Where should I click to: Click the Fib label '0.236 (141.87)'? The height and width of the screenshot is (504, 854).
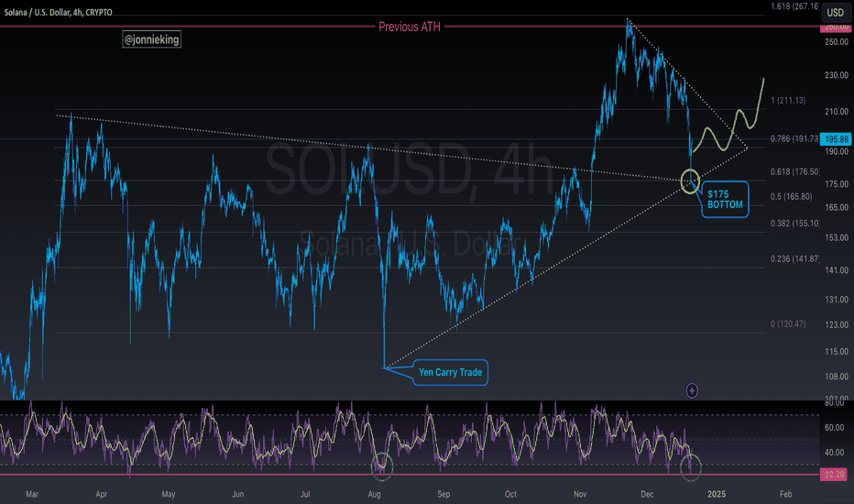pos(795,258)
